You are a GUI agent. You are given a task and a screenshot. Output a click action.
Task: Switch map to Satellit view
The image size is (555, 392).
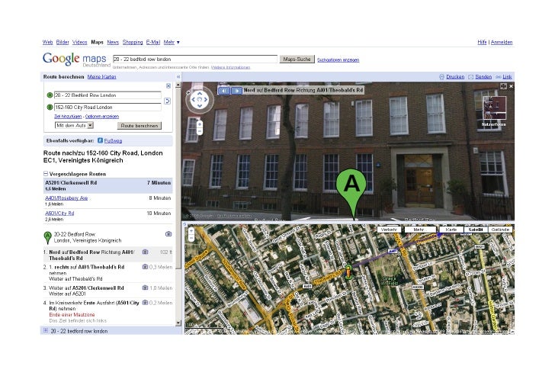(x=476, y=230)
